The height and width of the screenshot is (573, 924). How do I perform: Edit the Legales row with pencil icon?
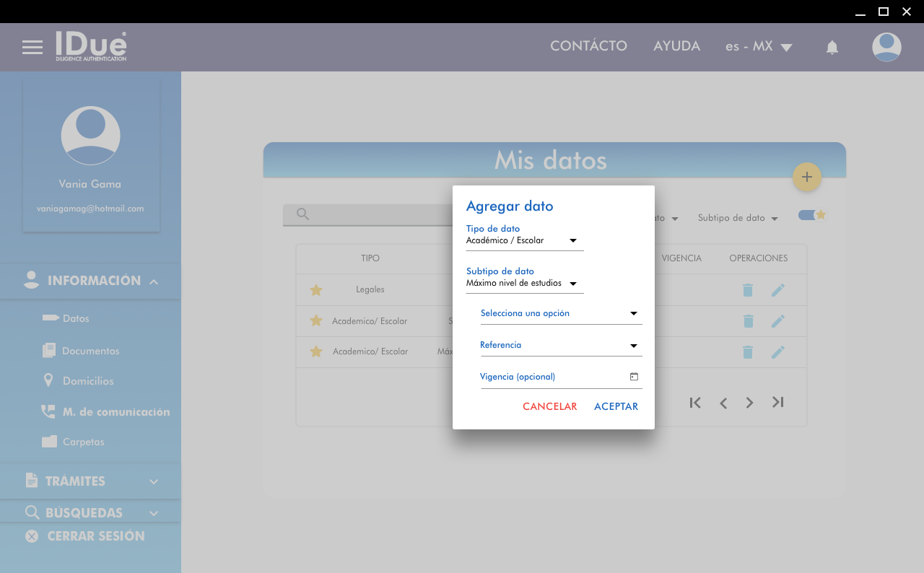click(x=777, y=290)
